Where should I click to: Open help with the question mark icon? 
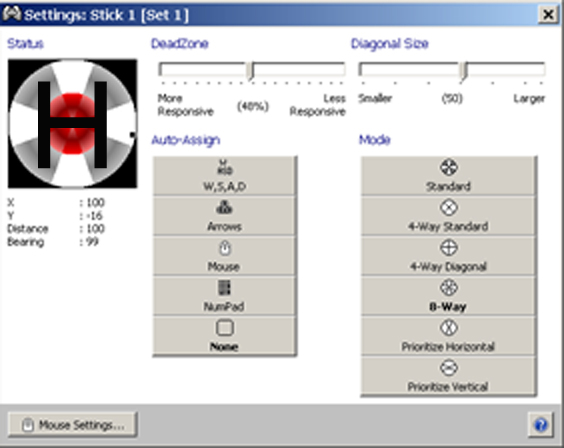click(541, 425)
